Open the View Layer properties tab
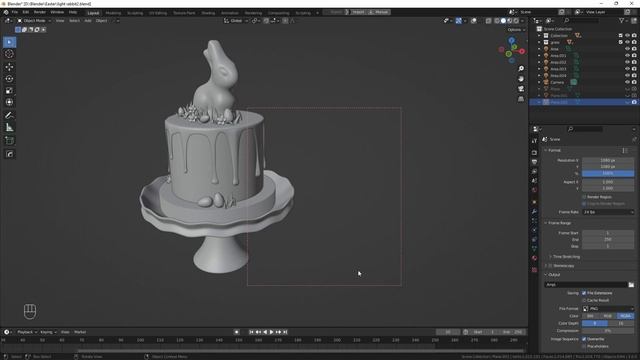640x360 pixels. 534,171
